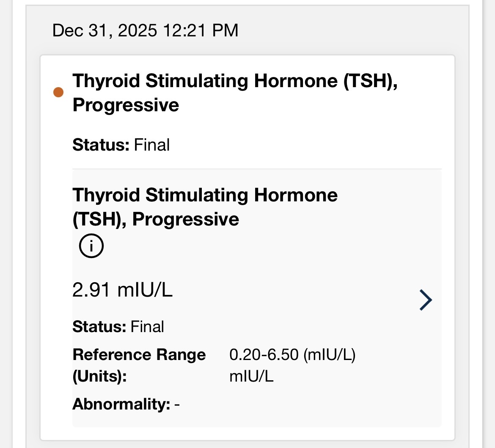
Task: Tap the (Units): label text
Action: click(x=99, y=376)
